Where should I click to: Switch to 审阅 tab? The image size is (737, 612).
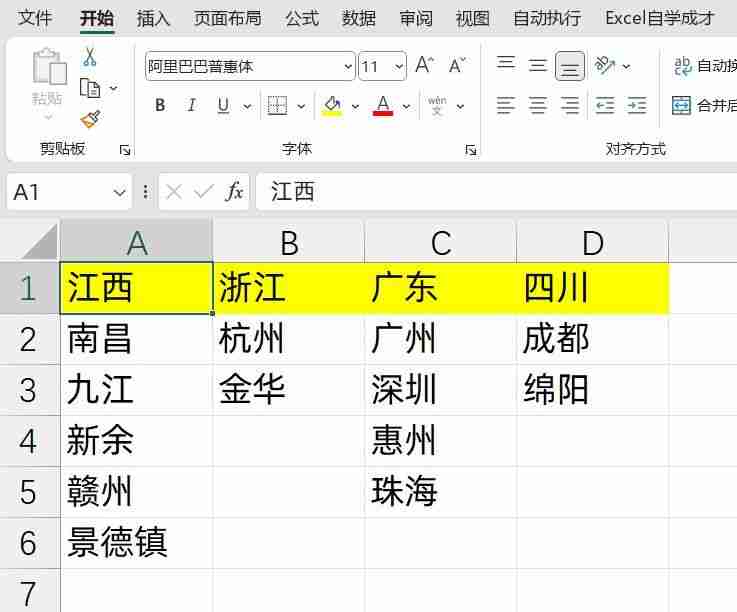coord(416,18)
